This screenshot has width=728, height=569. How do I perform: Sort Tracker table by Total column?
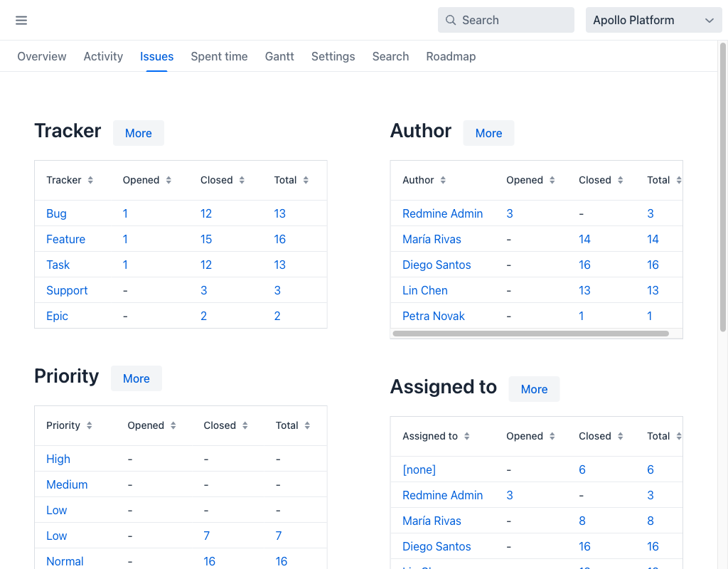tap(291, 180)
